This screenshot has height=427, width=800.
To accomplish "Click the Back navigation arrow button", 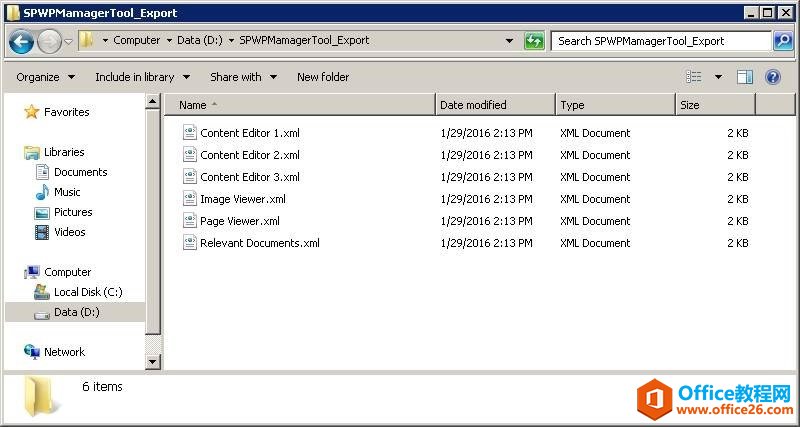I will pos(21,41).
